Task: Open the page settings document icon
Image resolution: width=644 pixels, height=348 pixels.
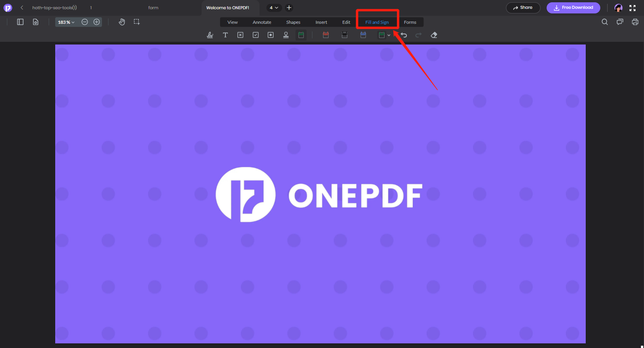Action: coord(36,22)
